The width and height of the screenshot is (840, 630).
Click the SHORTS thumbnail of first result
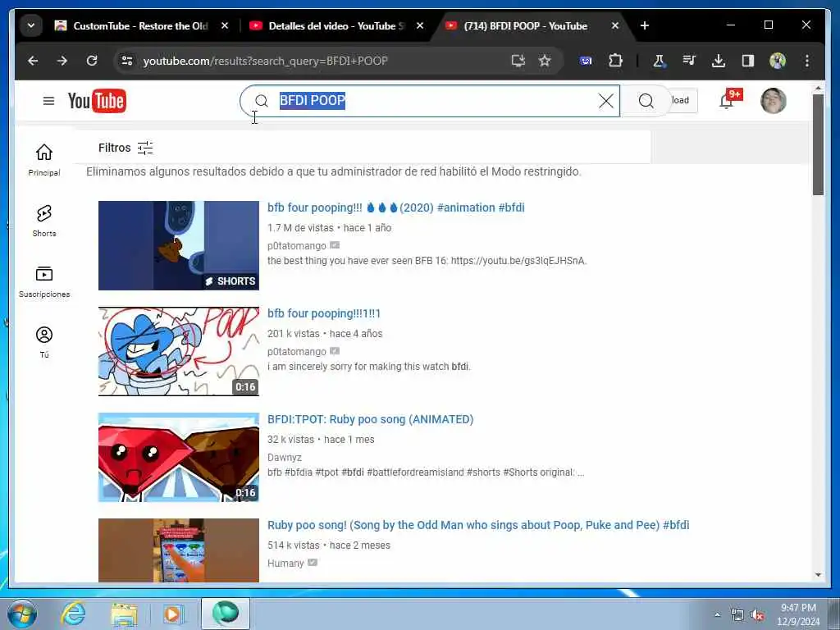pos(178,245)
